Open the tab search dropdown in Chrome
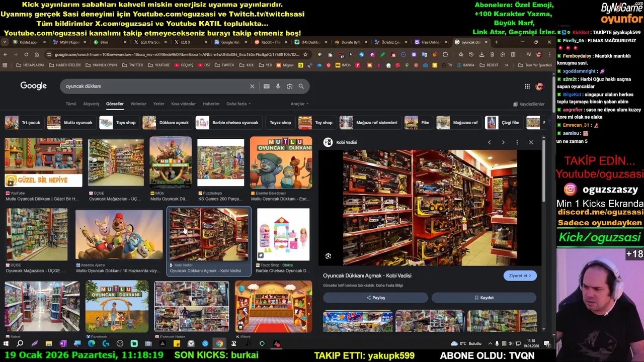This screenshot has width=644, height=362. point(5,42)
